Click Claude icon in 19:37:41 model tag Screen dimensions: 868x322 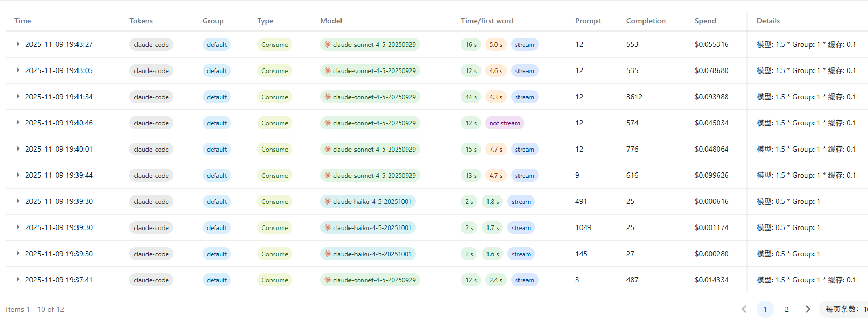click(328, 280)
